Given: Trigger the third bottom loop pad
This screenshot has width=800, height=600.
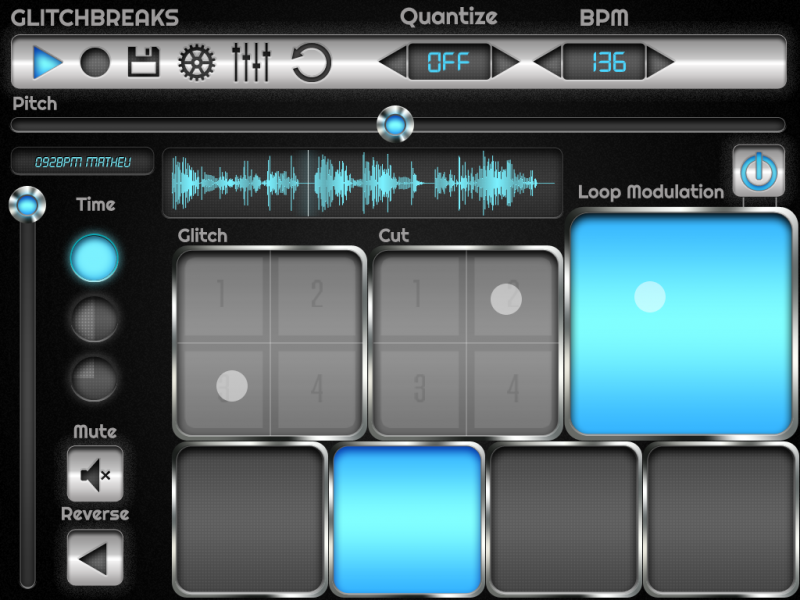Looking at the screenshot, I should [x=564, y=519].
